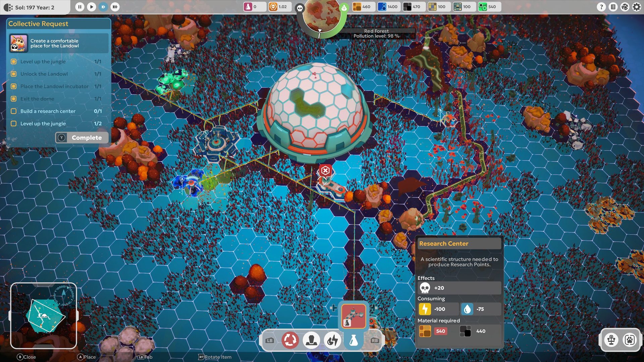Select the fastest triple-arrow speed button
The width and height of the screenshot is (644, 362).
(115, 7)
